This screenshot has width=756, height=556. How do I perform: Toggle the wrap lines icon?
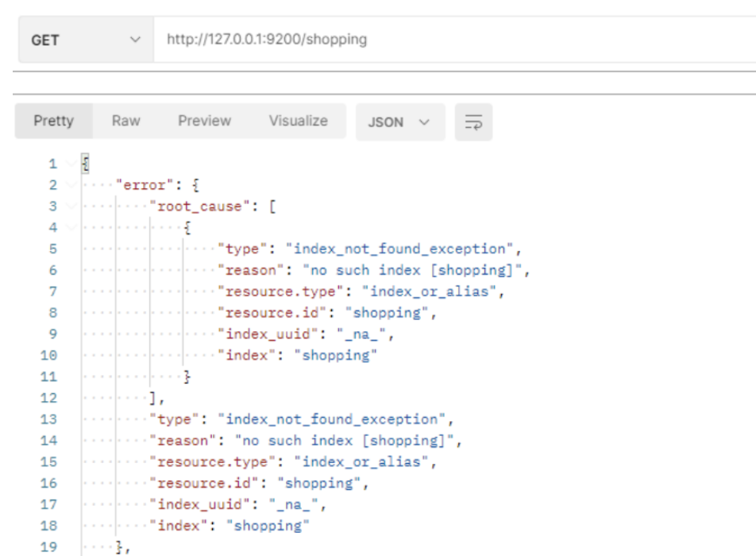pyautogui.click(x=473, y=122)
